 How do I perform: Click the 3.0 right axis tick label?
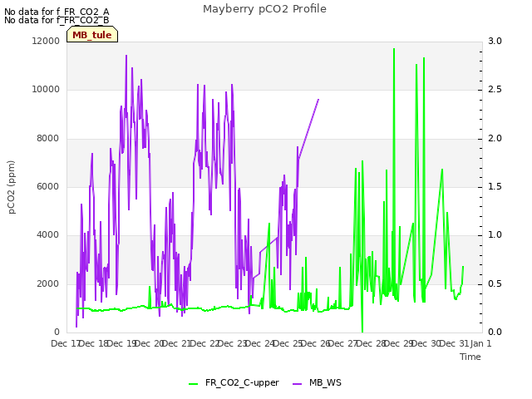tap(495, 41)
